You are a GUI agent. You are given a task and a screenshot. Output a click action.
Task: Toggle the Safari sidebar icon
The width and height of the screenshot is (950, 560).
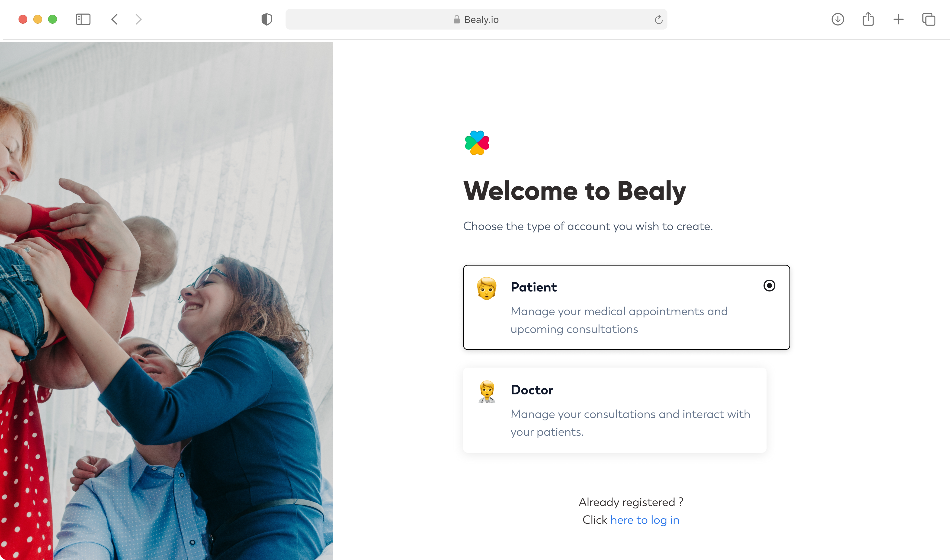coord(83,19)
